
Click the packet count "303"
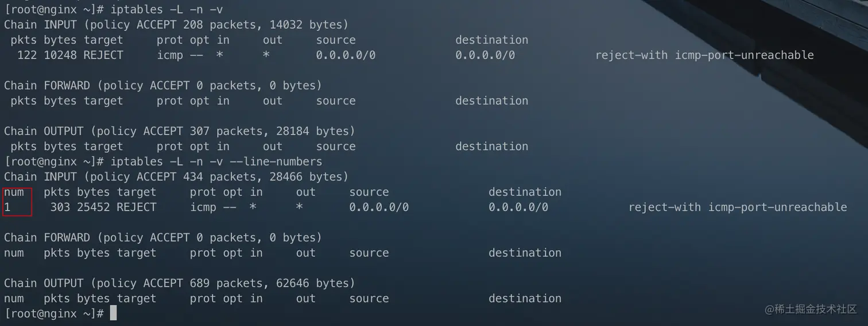[x=60, y=207]
